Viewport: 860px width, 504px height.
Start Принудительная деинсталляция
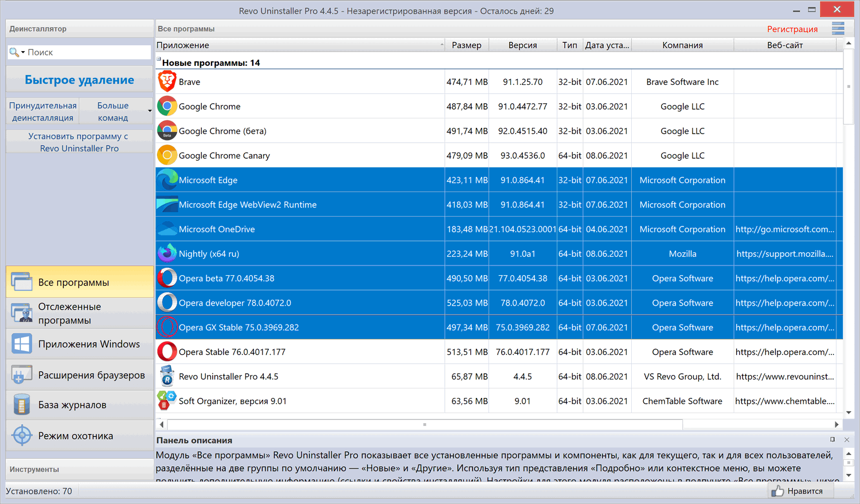pyautogui.click(x=43, y=112)
